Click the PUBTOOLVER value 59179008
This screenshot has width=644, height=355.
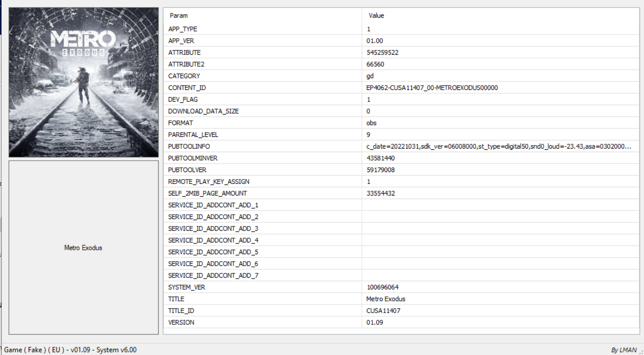coord(381,170)
